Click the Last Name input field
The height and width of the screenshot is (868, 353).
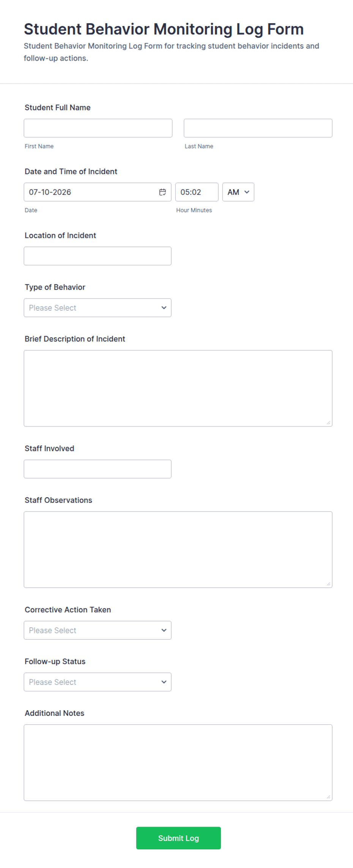tap(258, 128)
